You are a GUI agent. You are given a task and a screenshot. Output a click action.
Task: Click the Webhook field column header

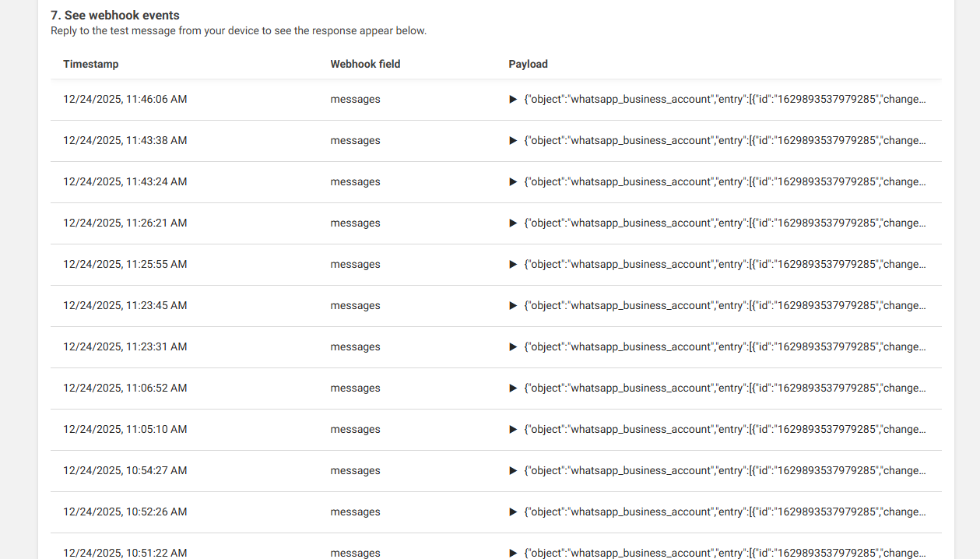(365, 64)
